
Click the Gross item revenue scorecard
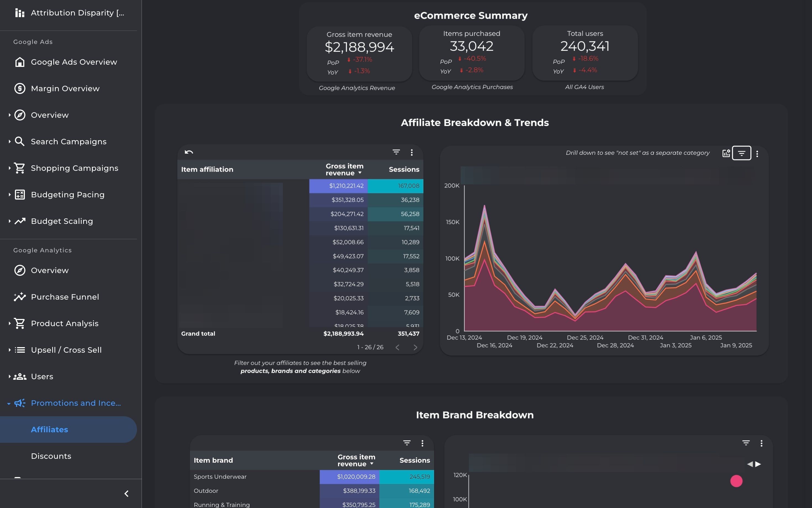pos(359,54)
